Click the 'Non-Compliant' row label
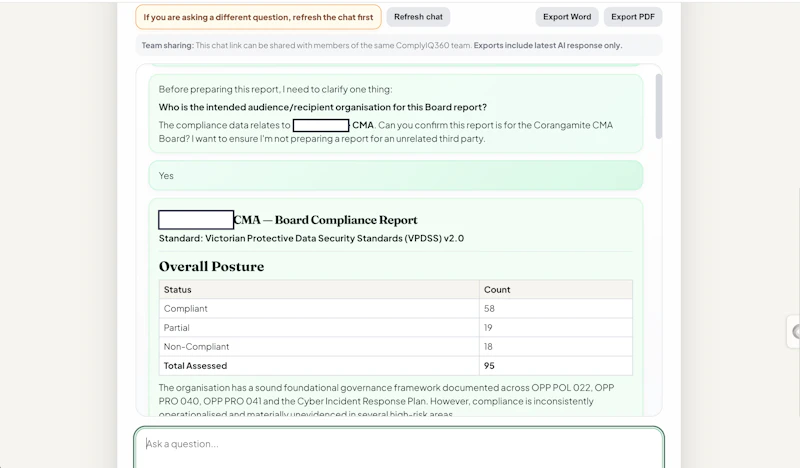 click(196, 347)
